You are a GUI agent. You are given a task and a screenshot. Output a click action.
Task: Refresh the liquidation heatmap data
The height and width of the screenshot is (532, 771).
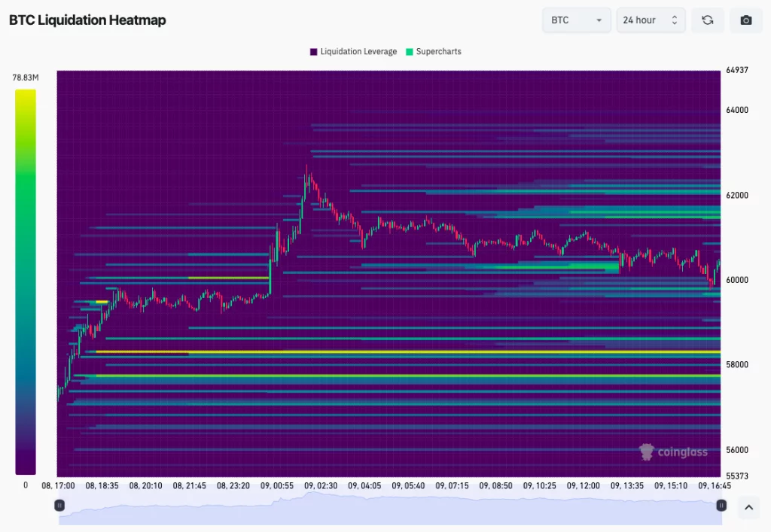coord(708,20)
